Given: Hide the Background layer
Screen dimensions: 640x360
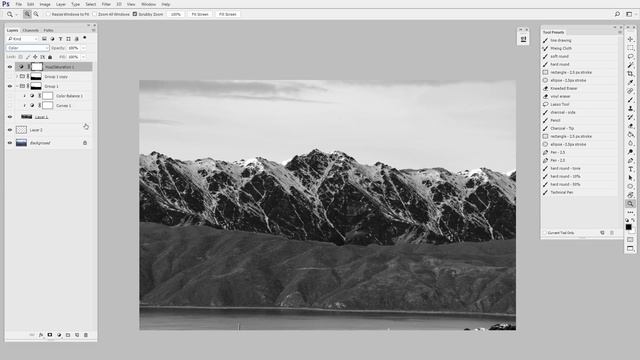Looking at the screenshot, I should coord(10,143).
